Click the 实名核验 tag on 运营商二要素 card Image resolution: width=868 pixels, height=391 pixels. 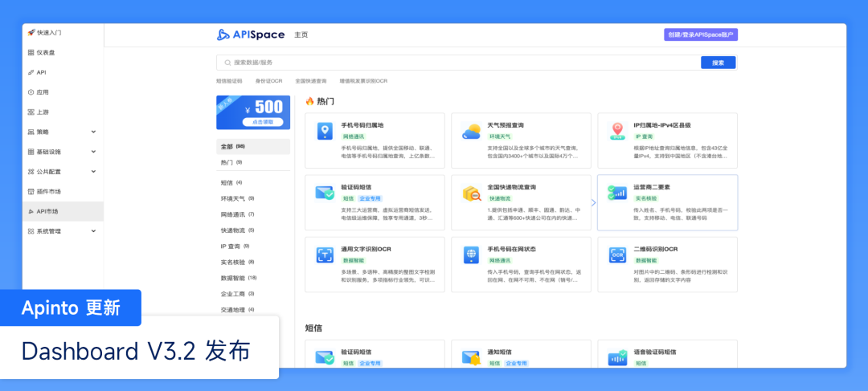[x=646, y=198]
